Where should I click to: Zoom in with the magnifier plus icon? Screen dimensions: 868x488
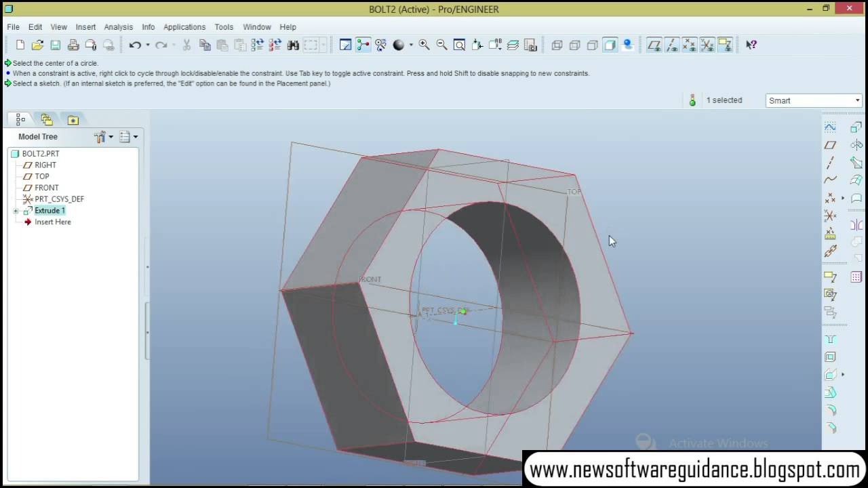[425, 45]
